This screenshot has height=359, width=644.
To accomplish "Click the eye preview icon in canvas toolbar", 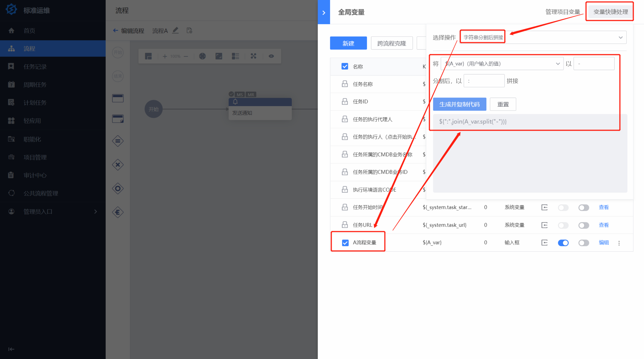I will click(271, 56).
